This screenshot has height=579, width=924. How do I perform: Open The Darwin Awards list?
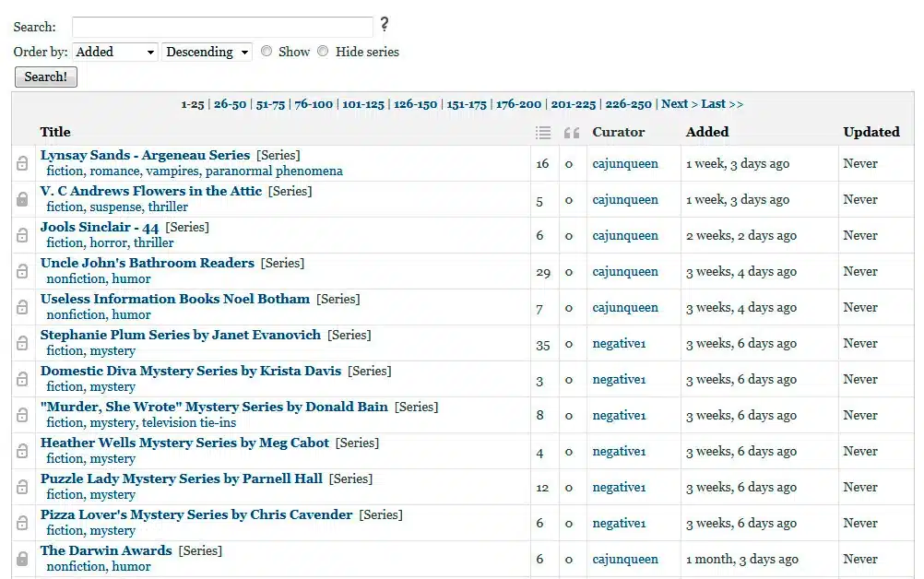106,550
